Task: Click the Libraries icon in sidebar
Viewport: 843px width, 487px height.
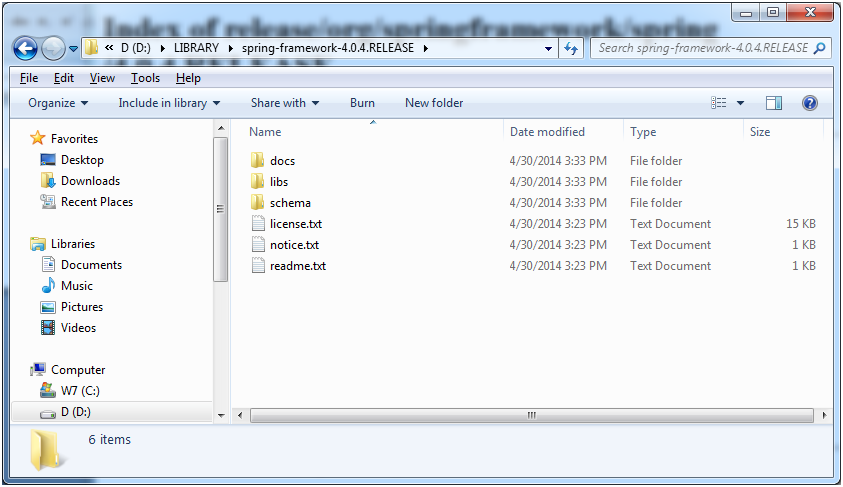Action: pyautogui.click(x=38, y=244)
